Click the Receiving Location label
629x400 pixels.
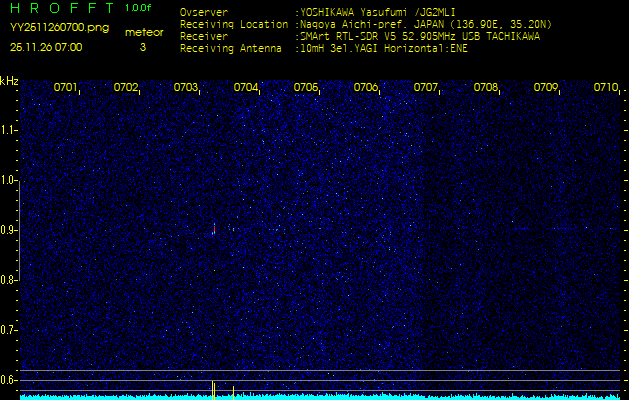234,24
